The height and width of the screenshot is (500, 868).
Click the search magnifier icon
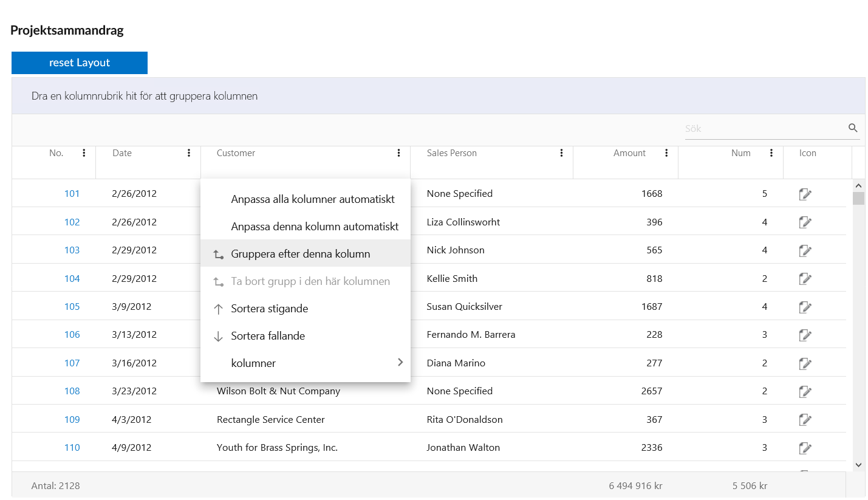point(853,128)
